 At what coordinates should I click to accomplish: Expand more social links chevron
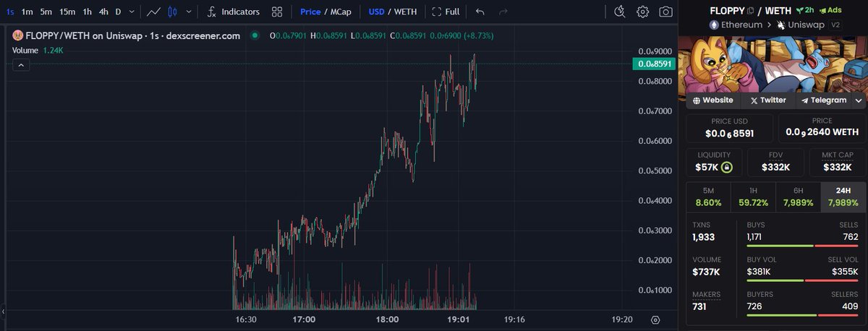[x=859, y=100]
